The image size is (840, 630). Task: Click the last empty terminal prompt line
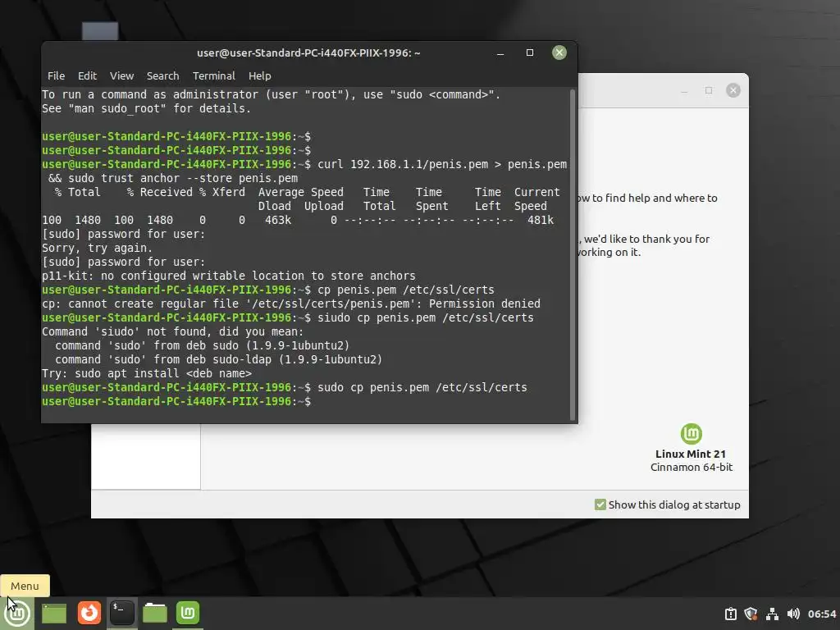(176, 401)
